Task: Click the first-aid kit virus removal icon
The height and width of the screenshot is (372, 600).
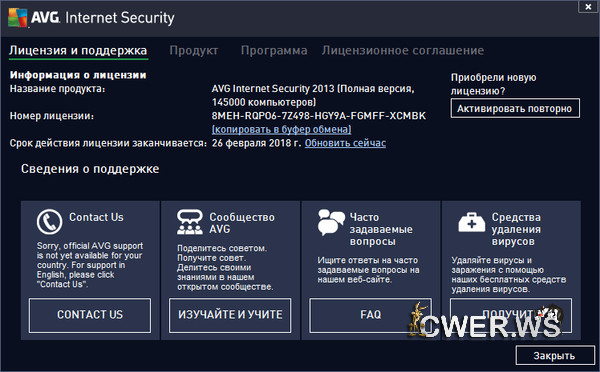Action: point(471,222)
